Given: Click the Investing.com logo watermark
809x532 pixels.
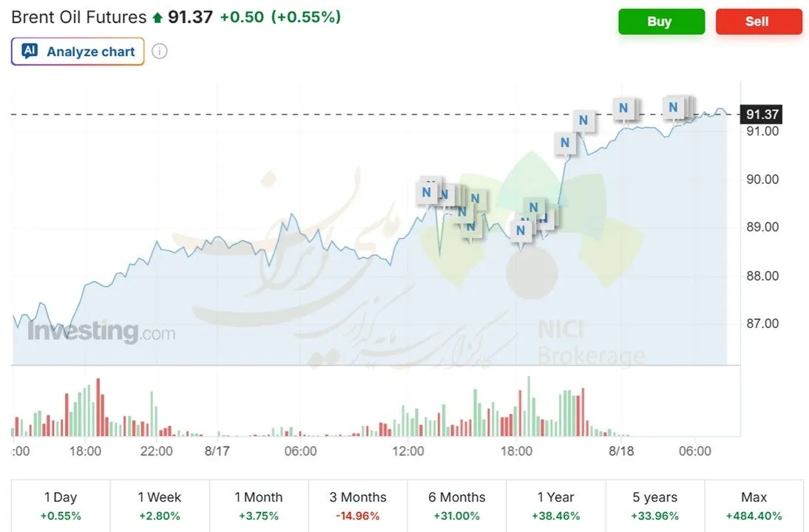Looking at the screenshot, I should 101,331.
